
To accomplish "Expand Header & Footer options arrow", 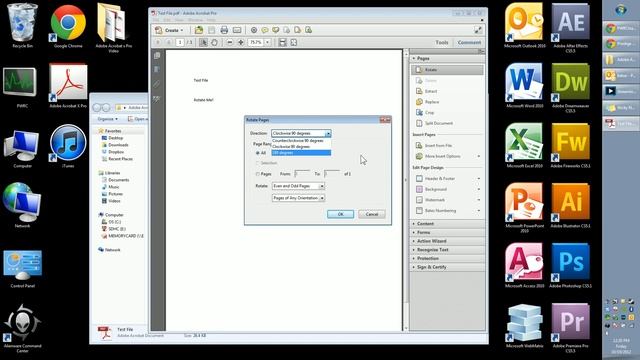I will (478, 179).
